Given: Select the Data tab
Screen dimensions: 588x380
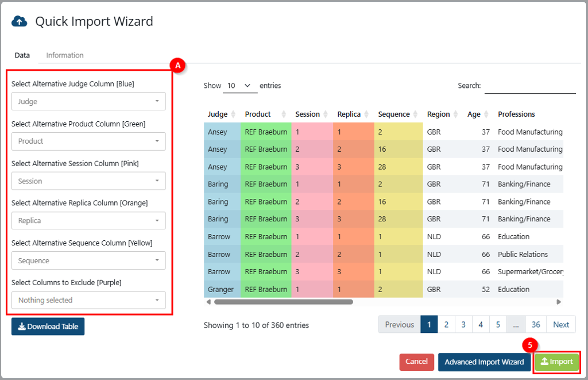Looking at the screenshot, I should 22,55.
